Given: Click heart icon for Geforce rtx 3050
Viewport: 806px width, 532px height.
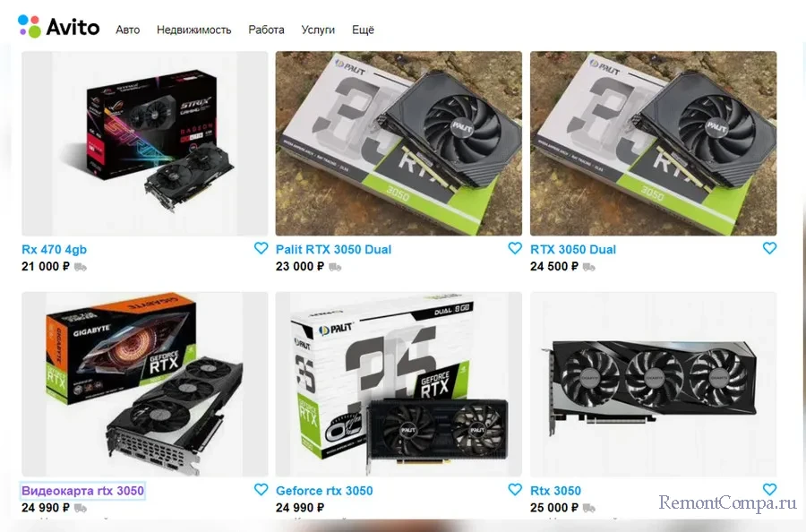Looking at the screenshot, I should click(x=515, y=489).
